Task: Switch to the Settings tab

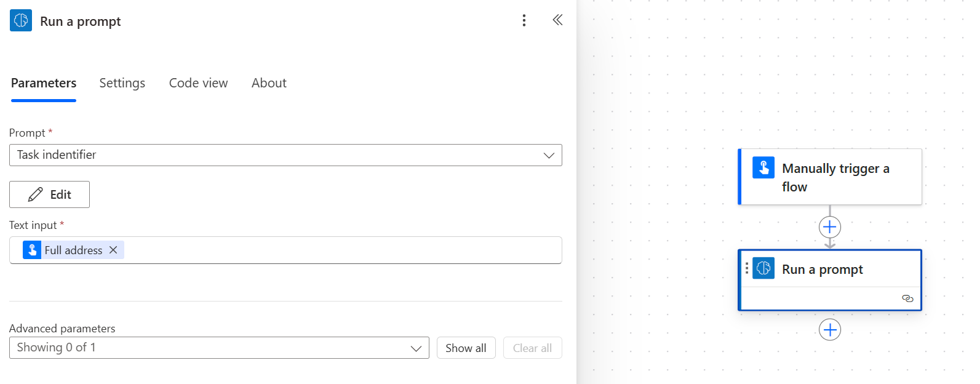Action: [x=122, y=82]
